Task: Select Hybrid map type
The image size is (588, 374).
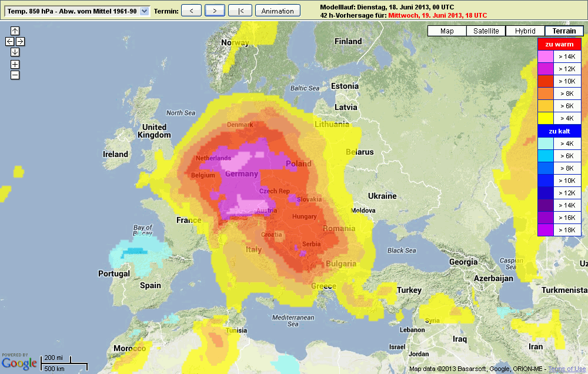Action: [x=525, y=31]
